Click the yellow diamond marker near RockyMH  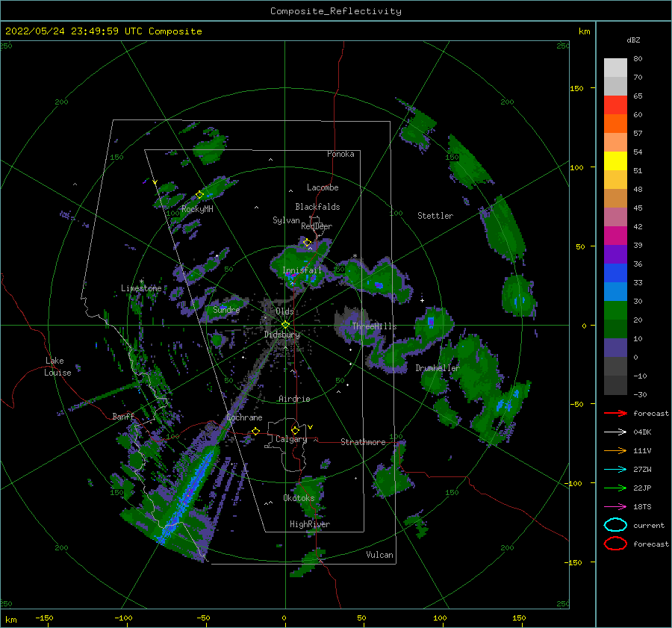pos(199,195)
